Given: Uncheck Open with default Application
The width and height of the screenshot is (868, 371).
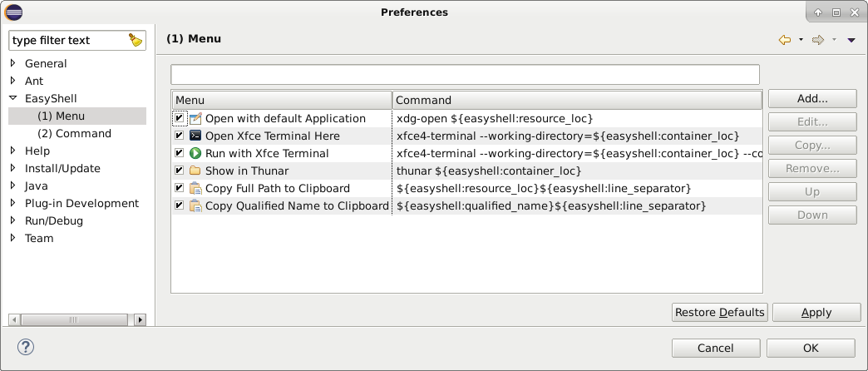Looking at the screenshot, I should 179,118.
